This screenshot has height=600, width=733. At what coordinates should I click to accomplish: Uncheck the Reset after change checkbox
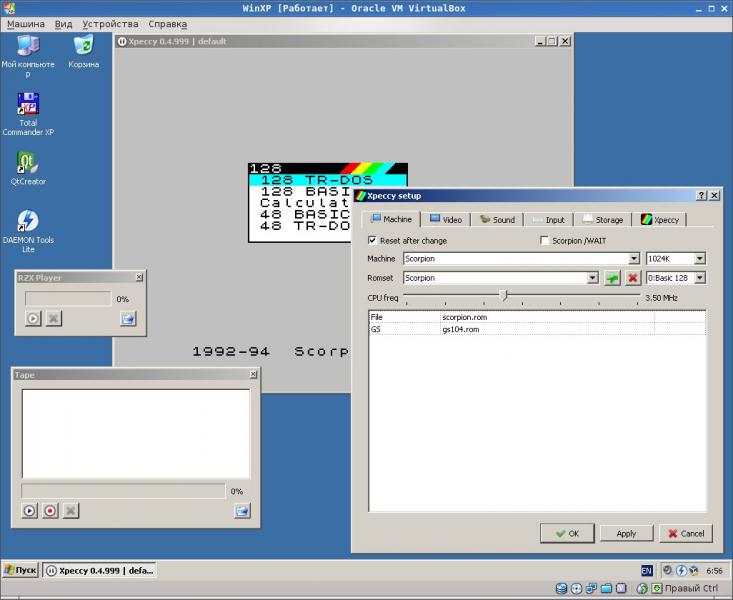[x=373, y=240]
